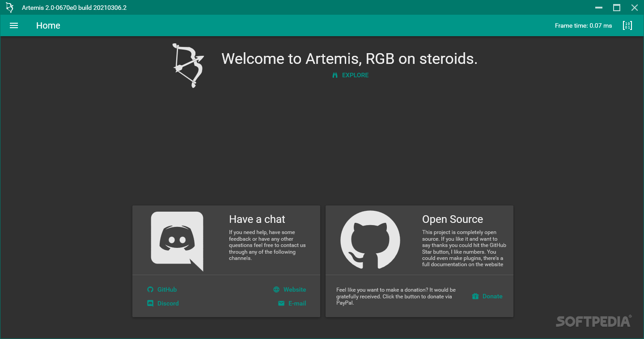Click the donation text mentioning PayPal
This screenshot has width=644, height=339.
tap(396, 296)
